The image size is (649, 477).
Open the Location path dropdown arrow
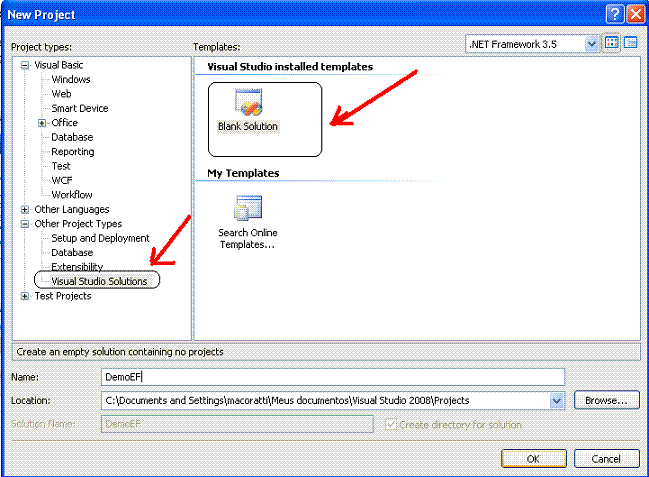pyautogui.click(x=557, y=400)
